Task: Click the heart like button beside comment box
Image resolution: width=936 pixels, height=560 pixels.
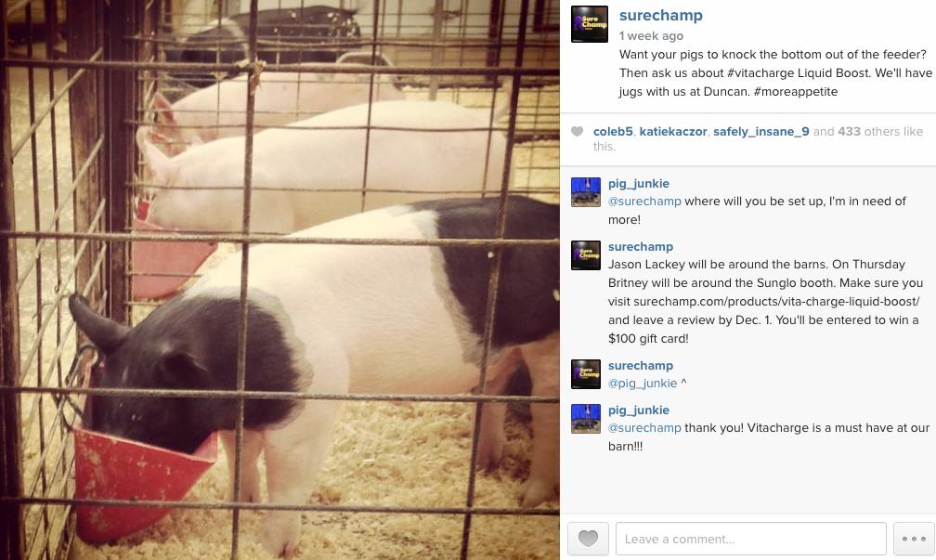Action: point(588,539)
